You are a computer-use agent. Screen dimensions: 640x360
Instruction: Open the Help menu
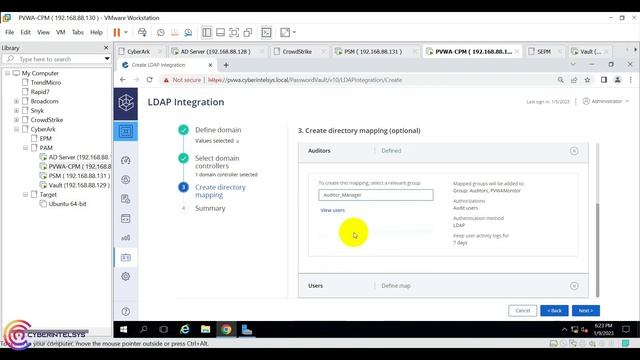point(96,32)
